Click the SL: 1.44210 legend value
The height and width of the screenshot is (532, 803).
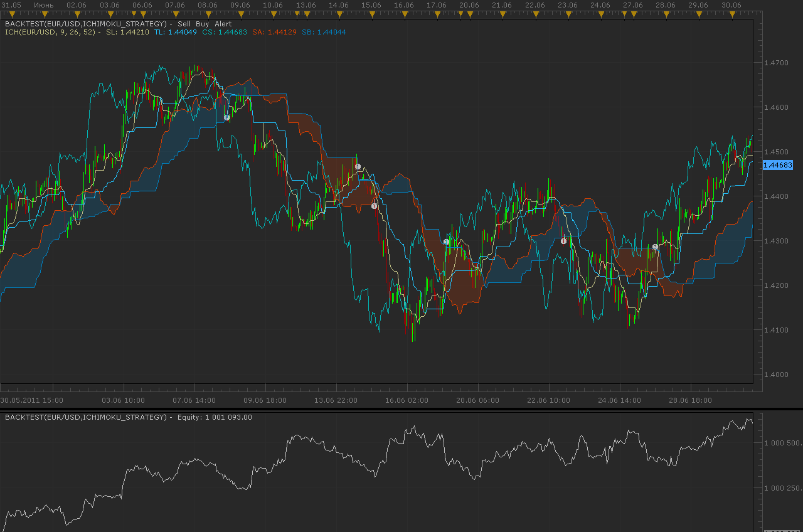127,32
